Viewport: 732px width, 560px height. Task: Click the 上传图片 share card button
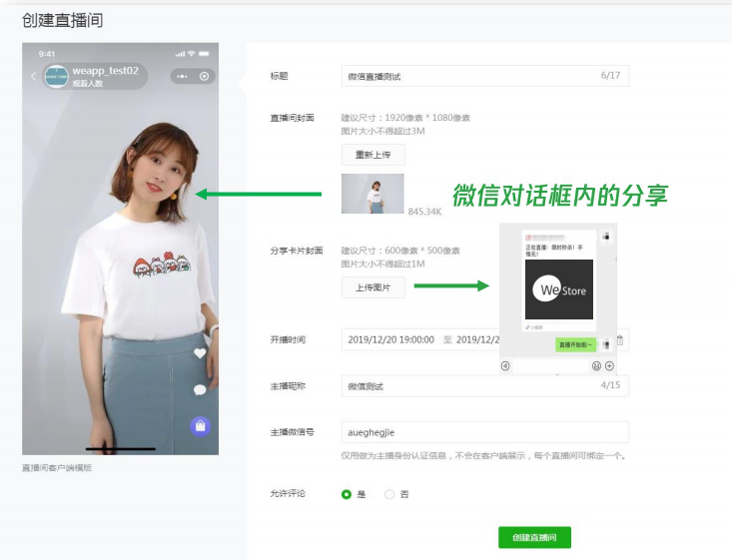pos(372,287)
